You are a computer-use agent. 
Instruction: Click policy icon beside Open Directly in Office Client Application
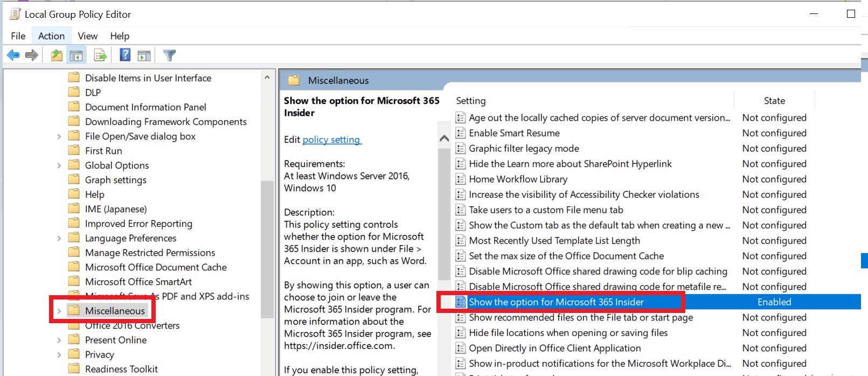point(460,348)
